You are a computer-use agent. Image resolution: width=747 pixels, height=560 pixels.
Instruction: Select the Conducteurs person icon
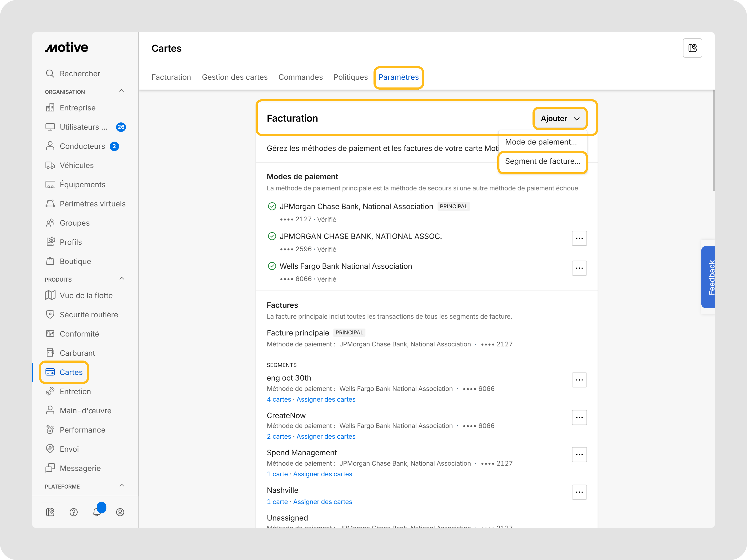(50, 146)
